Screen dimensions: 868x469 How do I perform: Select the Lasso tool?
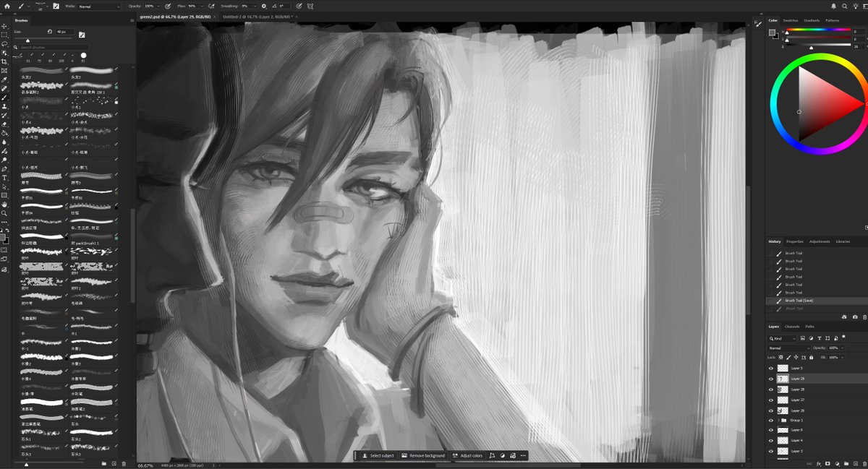coord(4,43)
